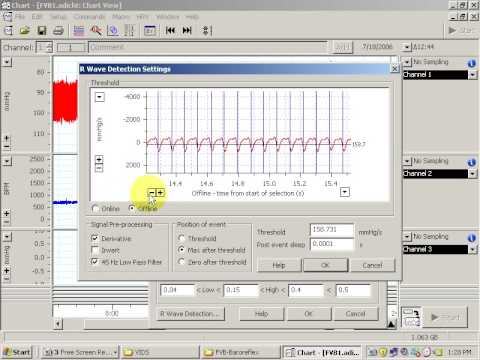Click the record/monitor icon beside bottom Start
The height and width of the screenshot is (360, 480).
411,317
